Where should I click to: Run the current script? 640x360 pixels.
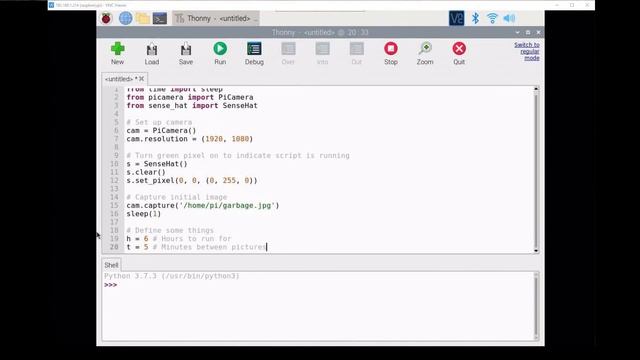[x=220, y=53]
